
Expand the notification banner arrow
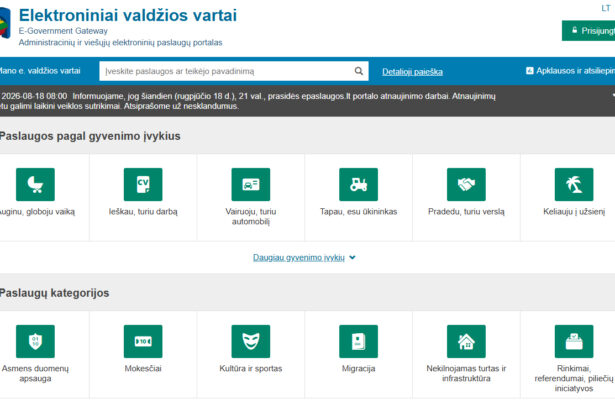tap(613, 96)
